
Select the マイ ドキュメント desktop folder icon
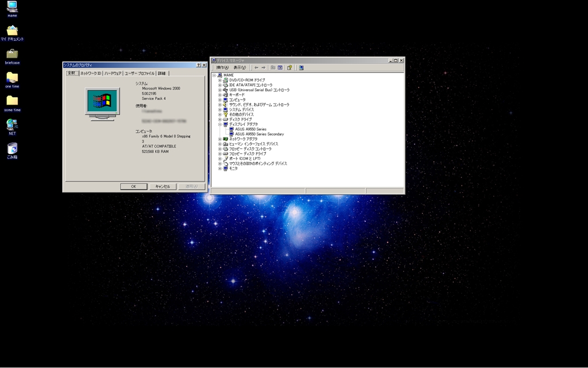12,30
